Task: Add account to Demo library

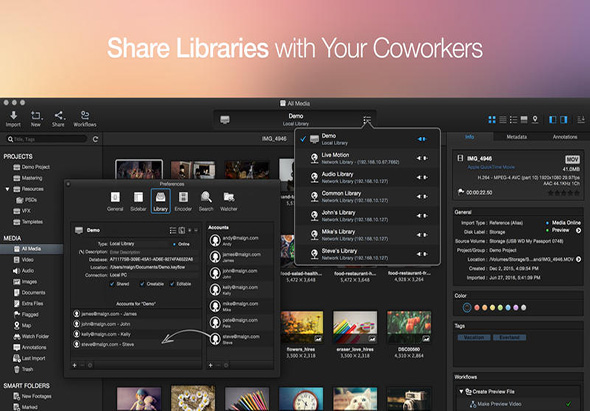Action: 75,365
